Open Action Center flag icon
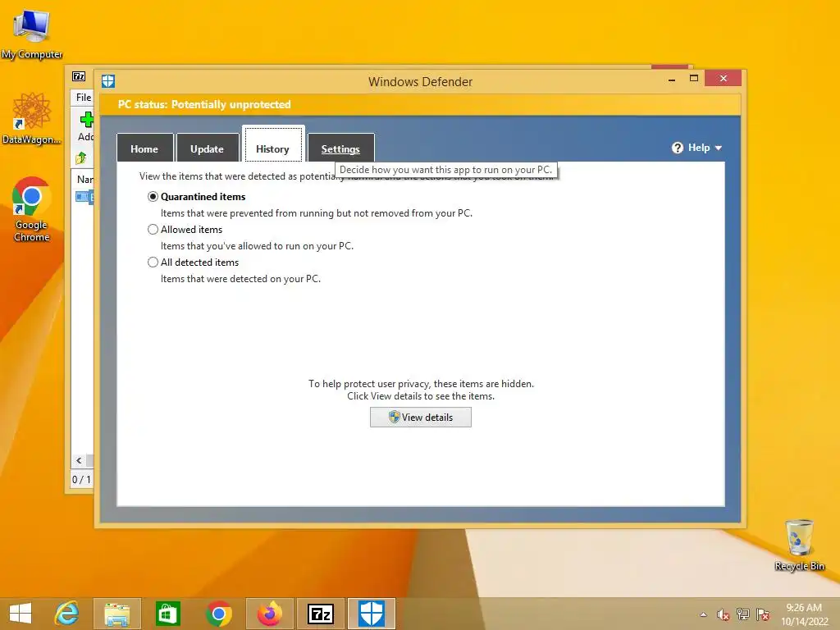Viewport: 840px width, 630px height. 763,614
